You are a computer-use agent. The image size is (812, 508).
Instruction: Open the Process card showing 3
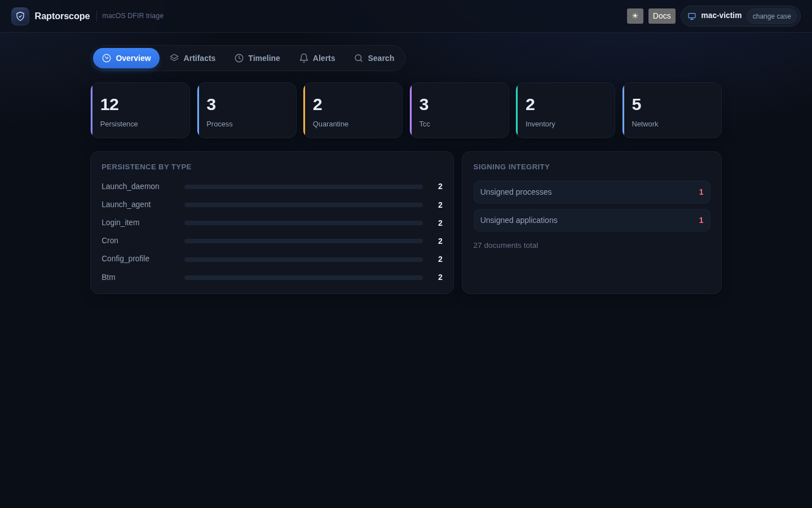pos(246,111)
